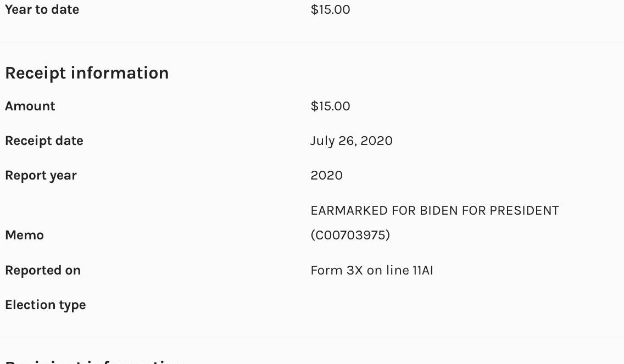Click the Reported on label
The image size is (624, 364).
43,270
